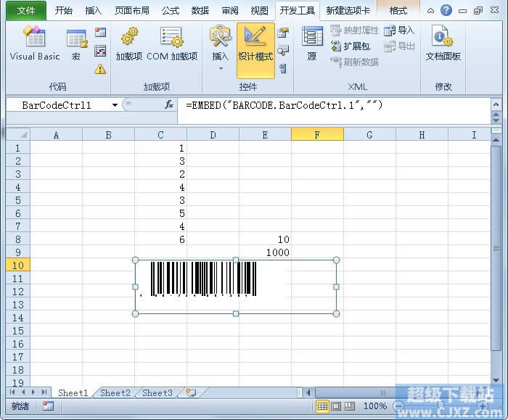Click the Run Dialog icon
Image resolution: width=508 pixels, height=420 pixels.
coord(283,68)
